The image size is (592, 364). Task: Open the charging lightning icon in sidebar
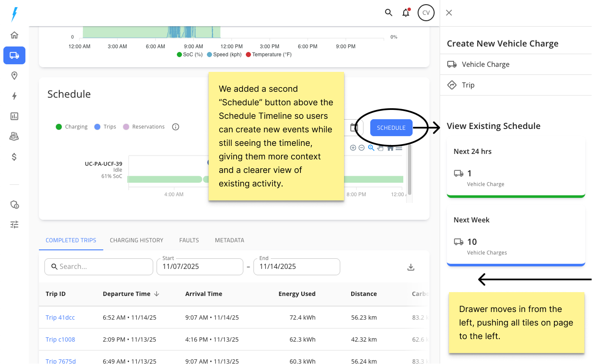[x=14, y=96]
